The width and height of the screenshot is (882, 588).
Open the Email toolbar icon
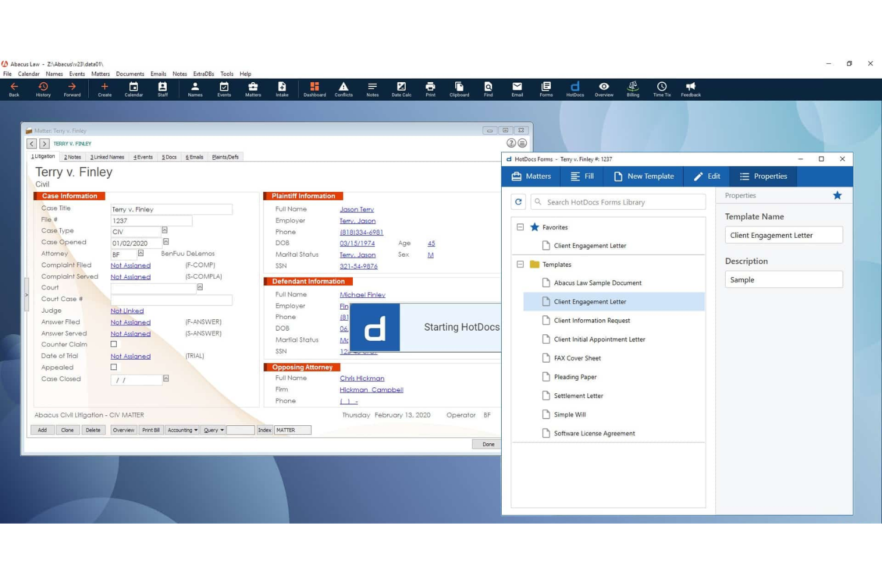tap(517, 89)
